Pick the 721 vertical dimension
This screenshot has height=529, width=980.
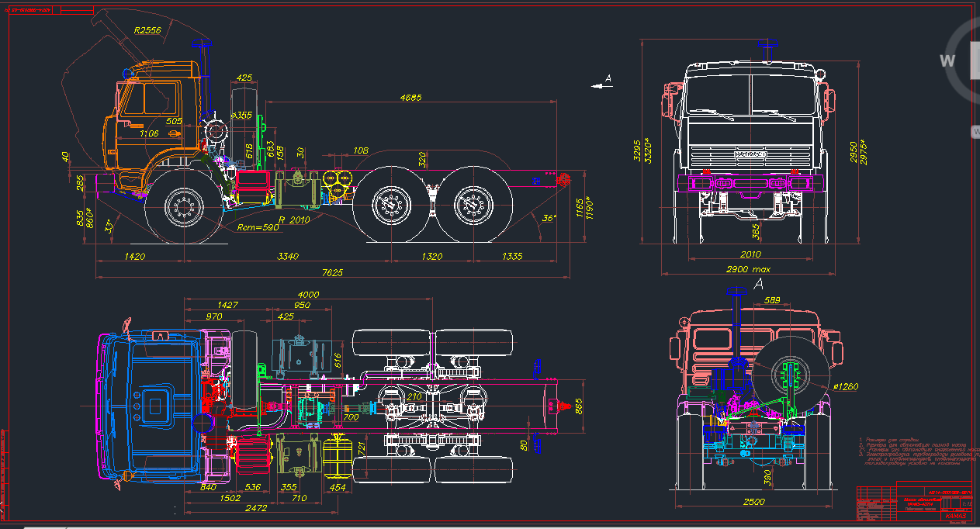pyautogui.click(x=362, y=448)
